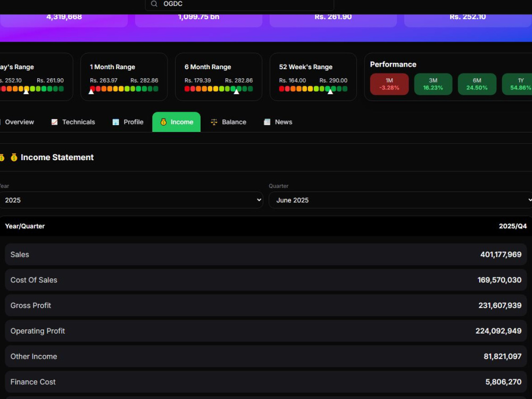Click Rs. 179.39 in 6 Month Range
This screenshot has height=399, width=532.
[197, 80]
